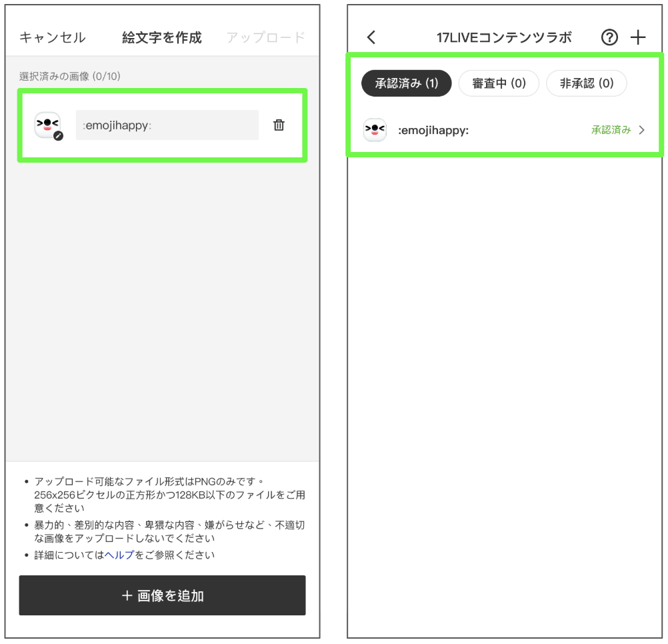This screenshot has height=644, width=668.
Task: Click the + 画像を追加 button
Action: (162, 595)
